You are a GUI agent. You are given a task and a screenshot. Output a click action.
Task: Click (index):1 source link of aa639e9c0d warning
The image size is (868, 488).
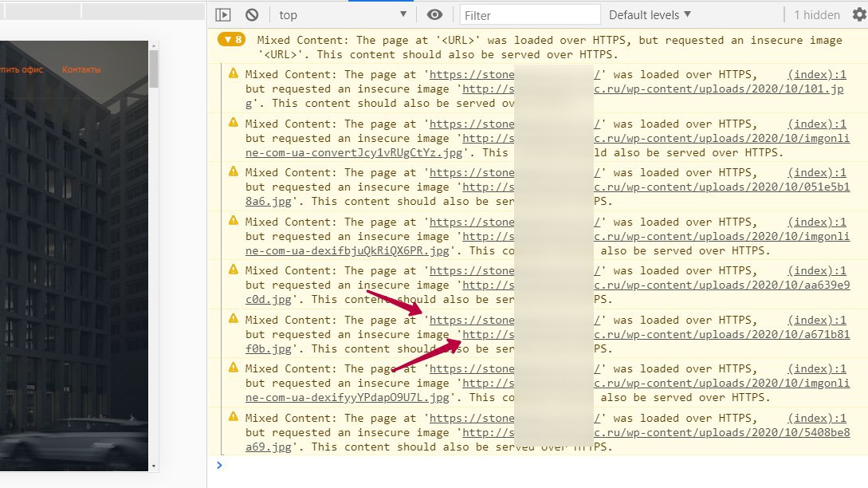[x=817, y=270]
